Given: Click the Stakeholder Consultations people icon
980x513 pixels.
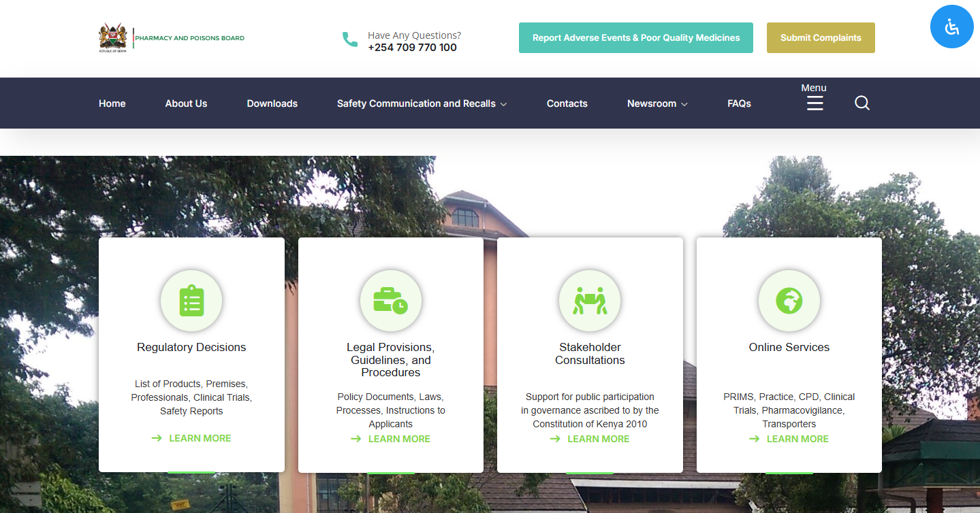Looking at the screenshot, I should click(x=590, y=301).
